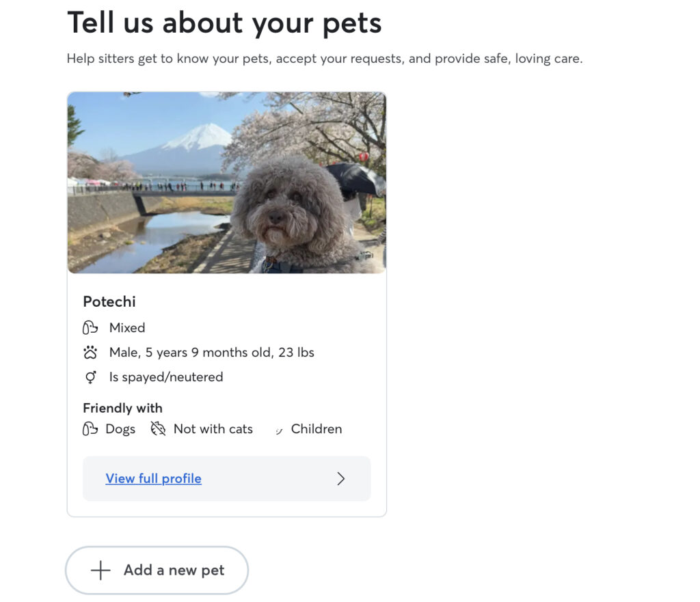
Task: Click the dog icon under Friendly with
Action: (x=90, y=429)
